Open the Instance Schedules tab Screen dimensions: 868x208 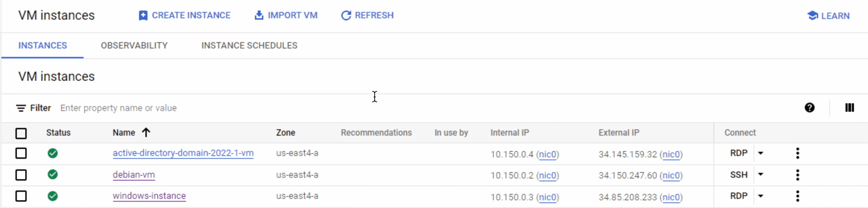tap(249, 46)
